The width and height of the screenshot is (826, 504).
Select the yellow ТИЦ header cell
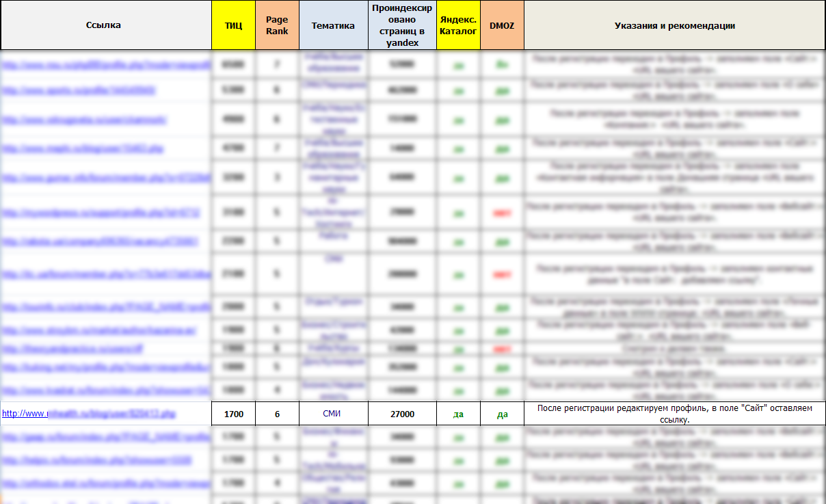[x=233, y=25]
